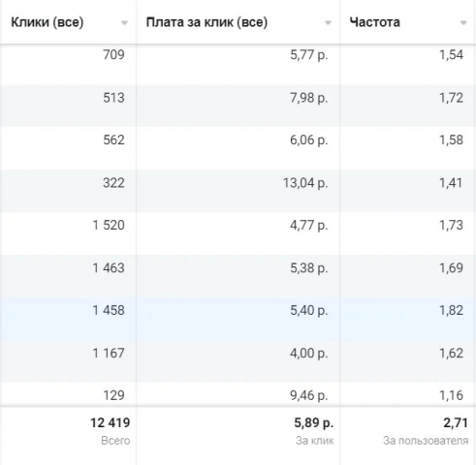The image size is (476, 465).
Task: Sort by Частота column header
Action: click(x=375, y=22)
